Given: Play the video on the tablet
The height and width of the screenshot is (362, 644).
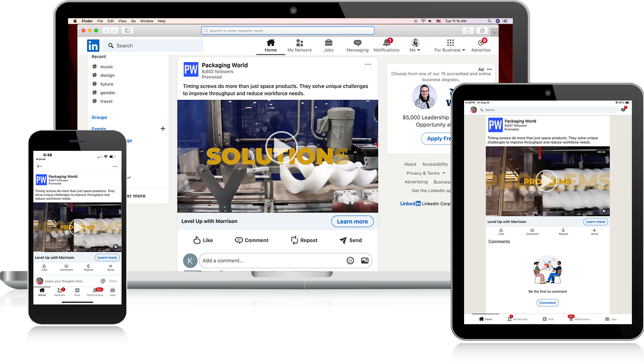Looking at the screenshot, I should pyautogui.click(x=547, y=181).
